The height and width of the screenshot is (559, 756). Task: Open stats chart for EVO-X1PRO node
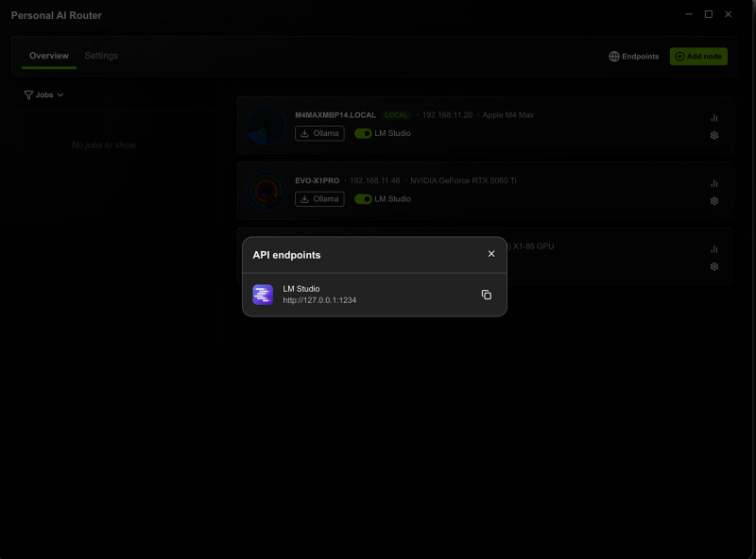click(714, 183)
